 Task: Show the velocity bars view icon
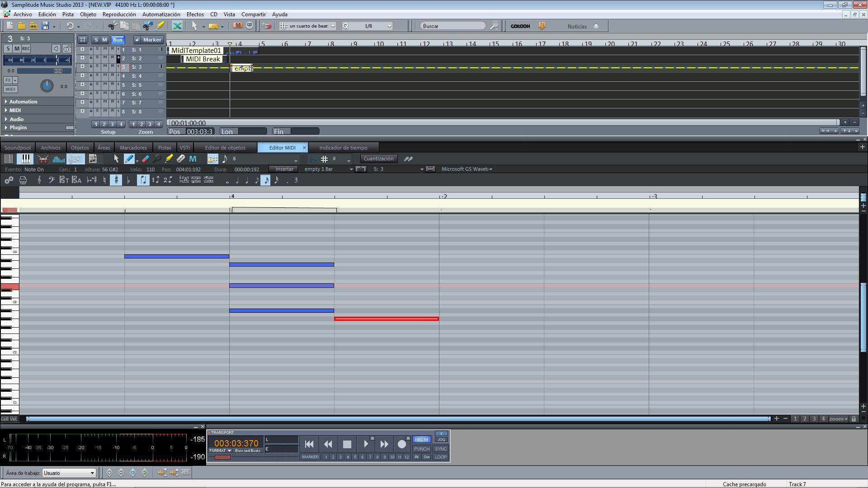(59, 159)
